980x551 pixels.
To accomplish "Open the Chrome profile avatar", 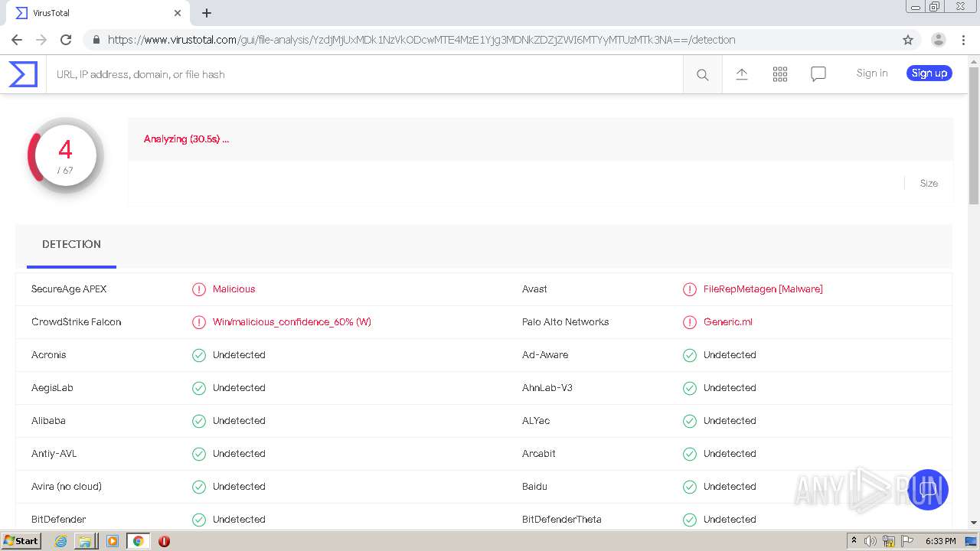I will (939, 40).
